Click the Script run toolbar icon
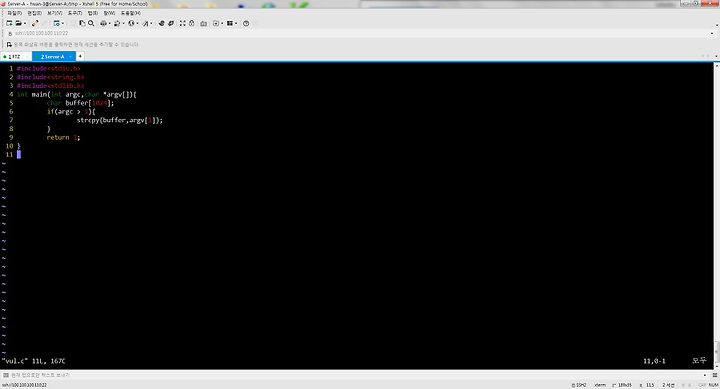 click(216, 23)
